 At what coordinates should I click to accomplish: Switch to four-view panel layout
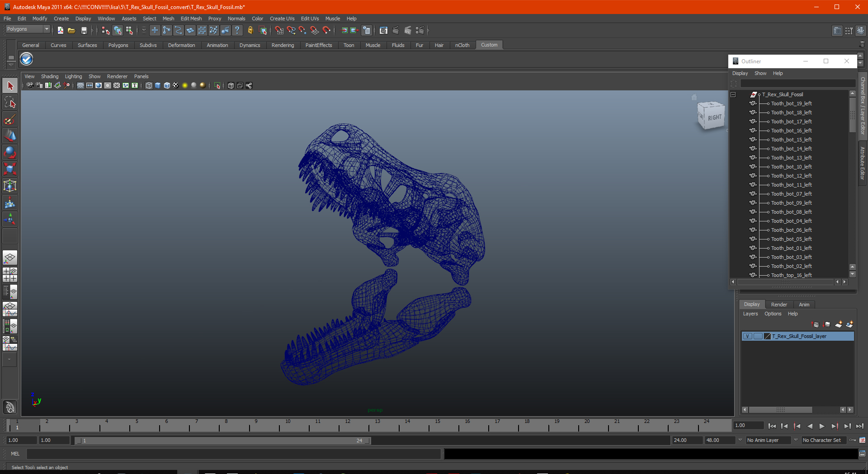10,275
